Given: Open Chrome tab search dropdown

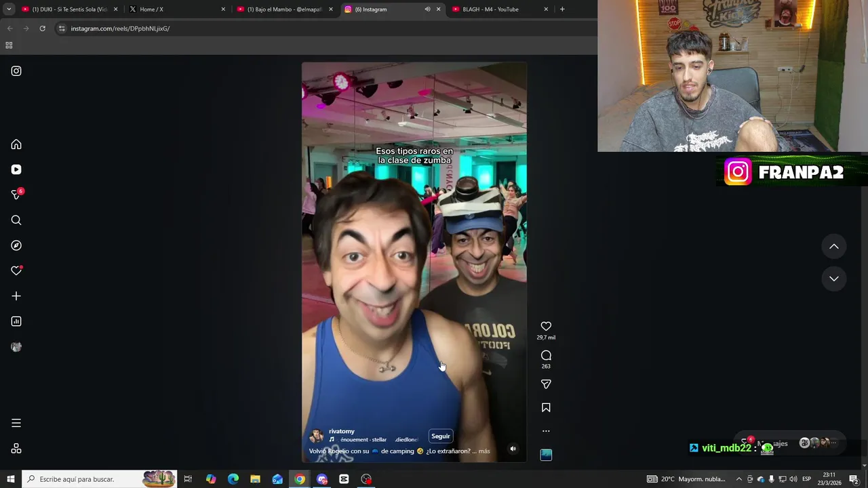Looking at the screenshot, I should [9, 9].
